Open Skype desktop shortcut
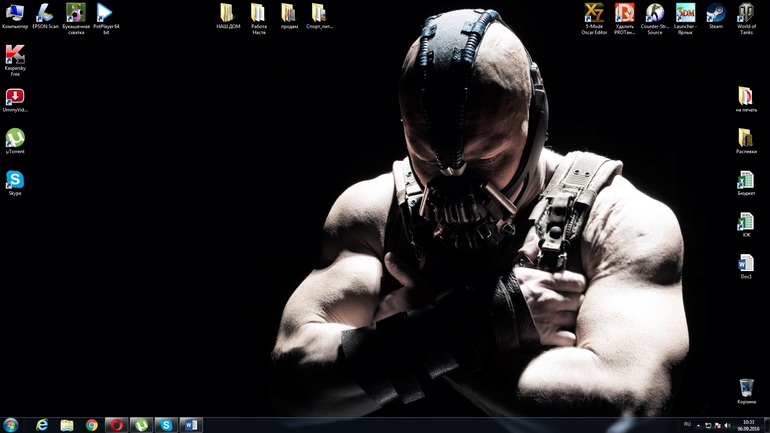Screen dimensions: 770x433 15,180
